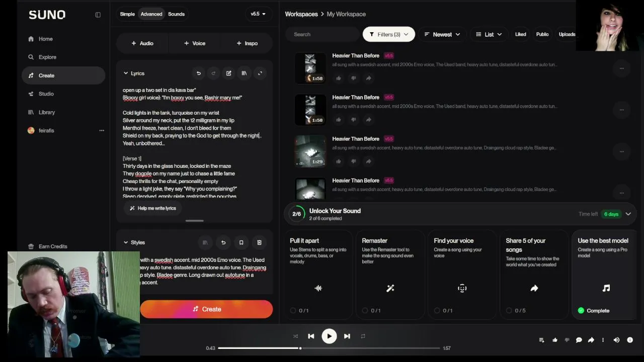Click the orange Create button

coord(206,309)
